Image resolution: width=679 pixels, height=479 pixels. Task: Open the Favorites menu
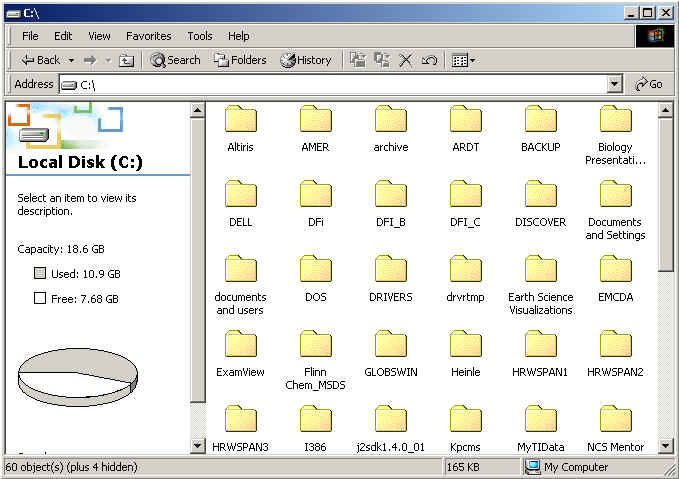tap(148, 36)
